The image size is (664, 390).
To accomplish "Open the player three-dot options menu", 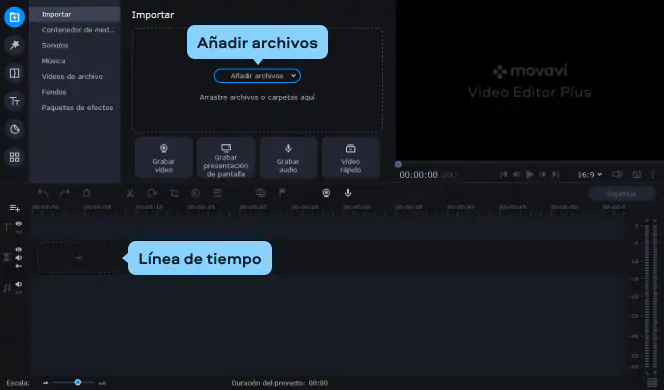I will tap(653, 174).
